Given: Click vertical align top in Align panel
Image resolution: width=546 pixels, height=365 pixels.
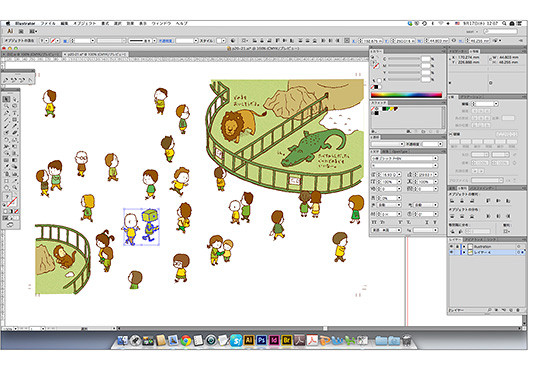Looking at the screenshot, I should click(488, 201).
